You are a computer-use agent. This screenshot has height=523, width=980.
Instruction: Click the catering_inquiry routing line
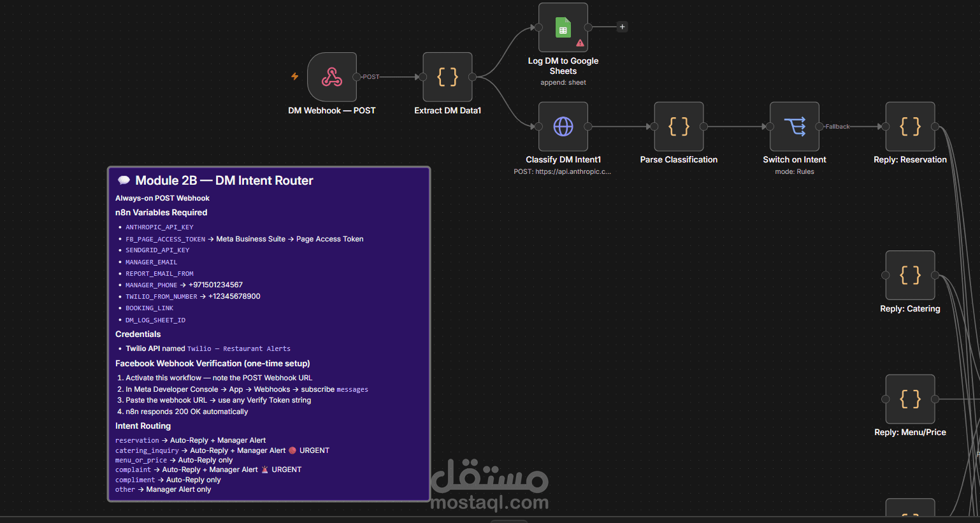pos(222,450)
